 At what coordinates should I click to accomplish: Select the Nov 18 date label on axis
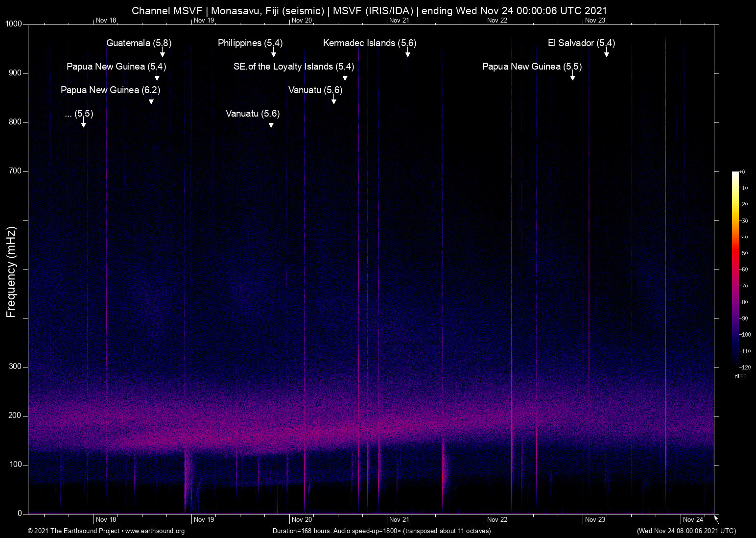106,21
